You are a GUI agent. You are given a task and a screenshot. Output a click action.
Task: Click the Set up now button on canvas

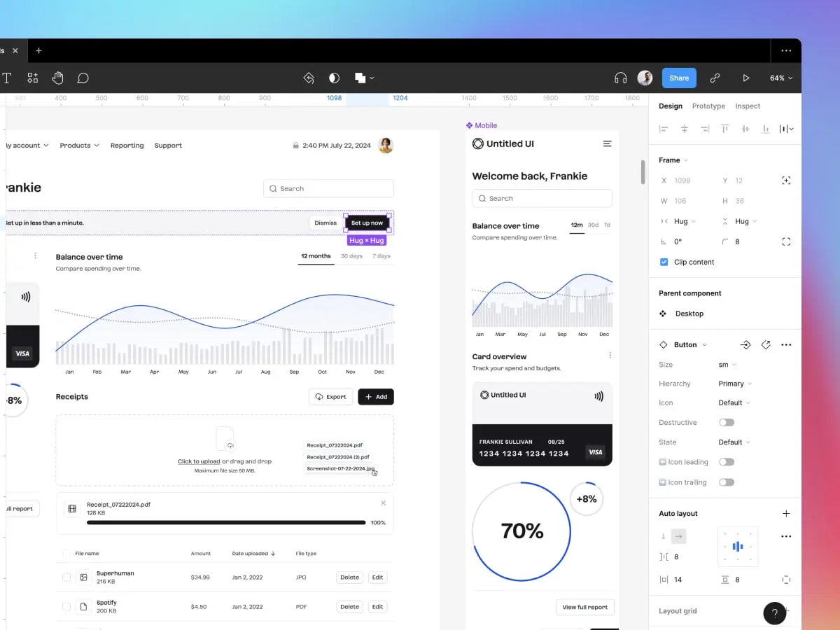(x=367, y=222)
